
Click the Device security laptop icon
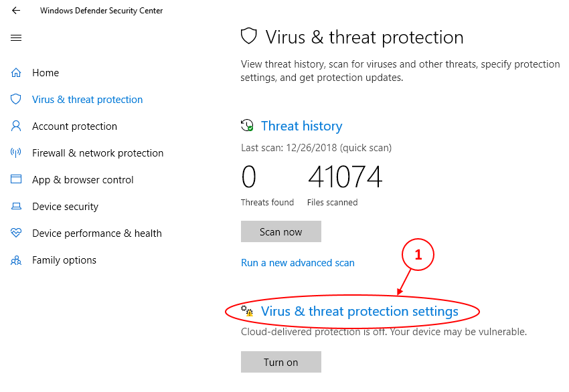[16, 207]
